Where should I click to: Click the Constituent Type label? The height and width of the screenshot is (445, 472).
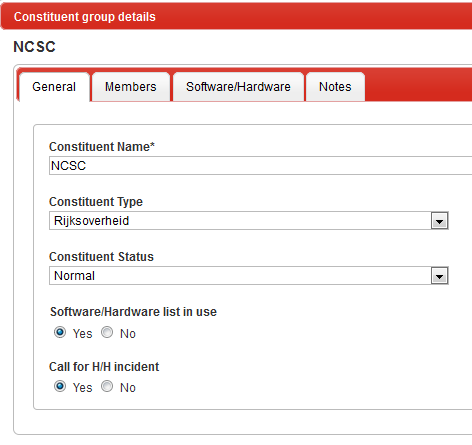pyautogui.click(x=96, y=202)
